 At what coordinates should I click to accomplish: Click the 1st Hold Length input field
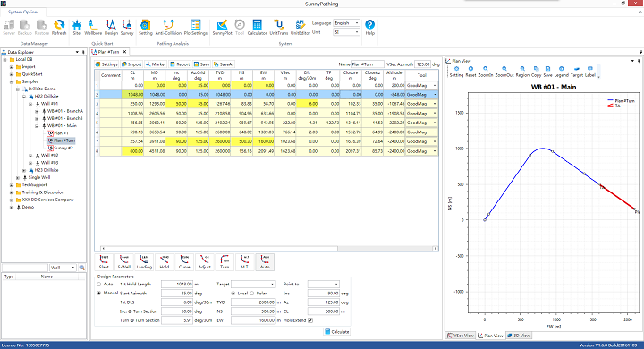[x=177, y=284]
